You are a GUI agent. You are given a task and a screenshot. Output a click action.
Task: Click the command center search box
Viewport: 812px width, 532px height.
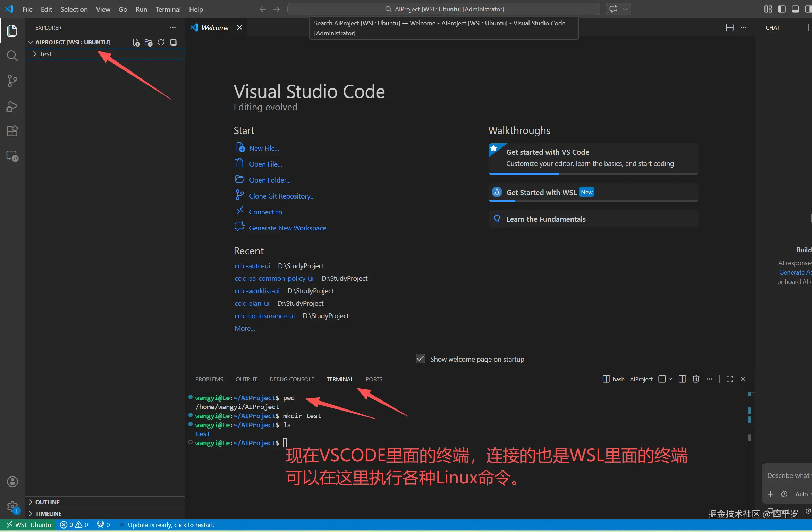[x=444, y=9]
